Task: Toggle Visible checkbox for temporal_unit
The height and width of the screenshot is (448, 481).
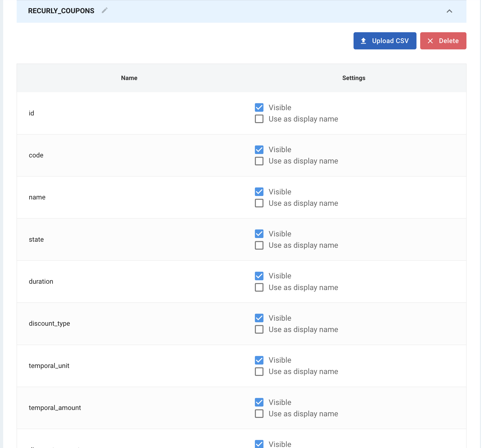Action: [x=259, y=360]
